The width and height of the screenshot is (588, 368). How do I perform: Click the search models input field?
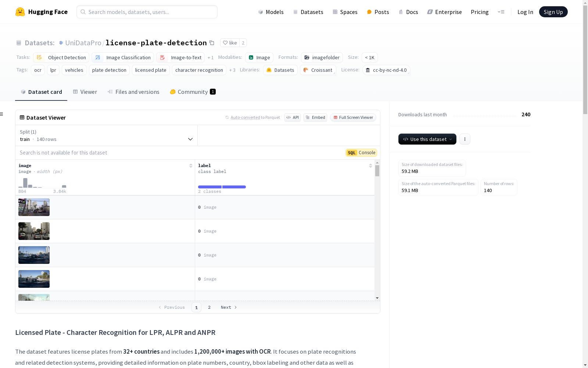(x=147, y=12)
